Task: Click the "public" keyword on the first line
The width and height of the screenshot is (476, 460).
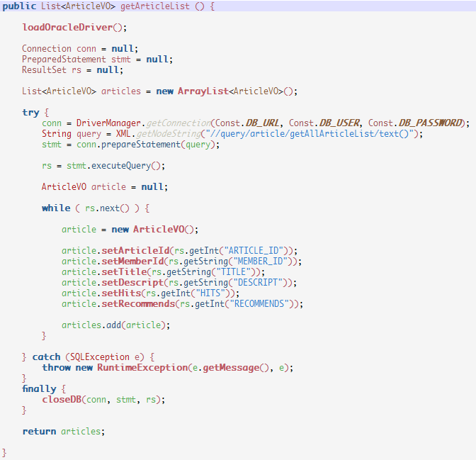Action: click(x=19, y=6)
